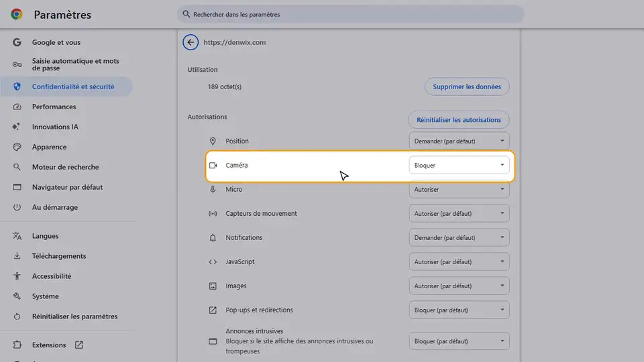This screenshot has height=362, width=644.
Task: Click the Caméra video icon
Action: pos(213,166)
